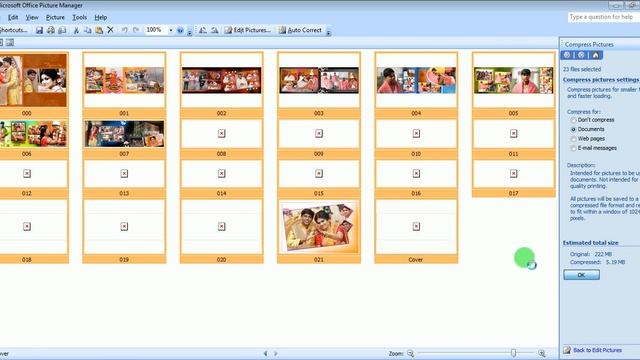This screenshot has width=640, height=360.
Task: Click the Redo arrow icon
Action: (x=136, y=30)
